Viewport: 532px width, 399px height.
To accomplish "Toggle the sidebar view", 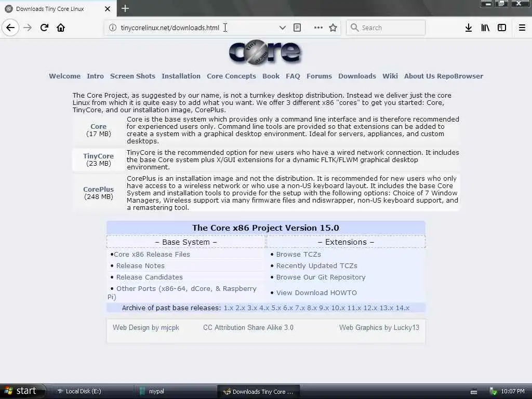I will 502,28.
